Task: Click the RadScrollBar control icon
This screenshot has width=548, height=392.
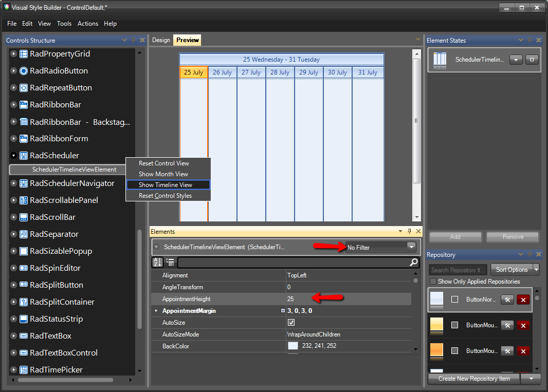Action: [24, 217]
